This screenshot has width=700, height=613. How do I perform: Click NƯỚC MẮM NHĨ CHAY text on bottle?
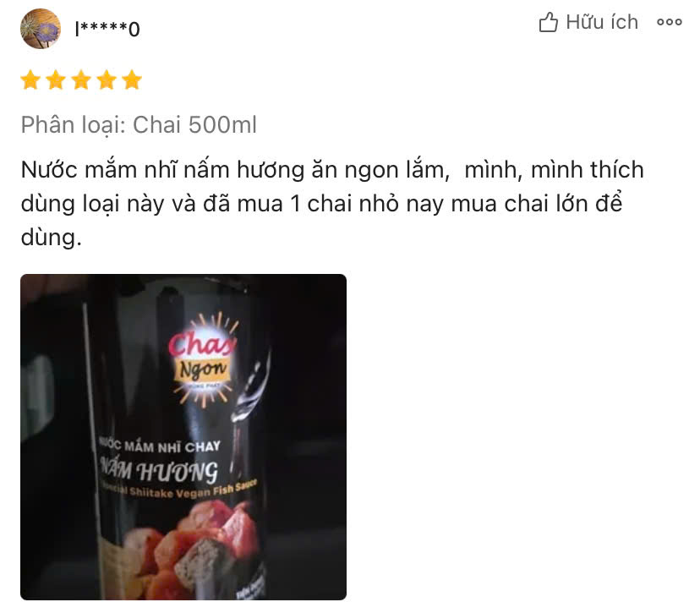160,446
